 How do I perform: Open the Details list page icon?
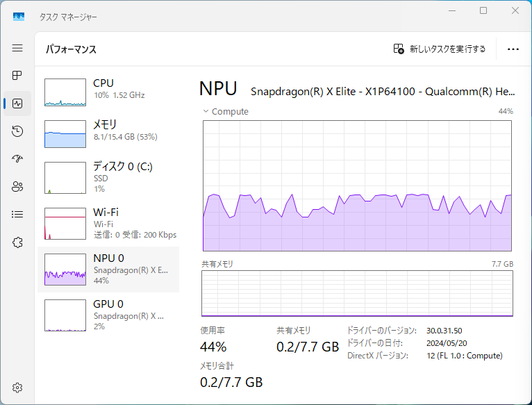17,214
